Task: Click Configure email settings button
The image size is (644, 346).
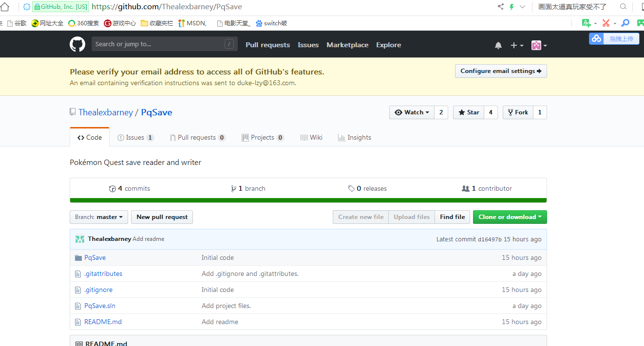Action: pos(501,71)
